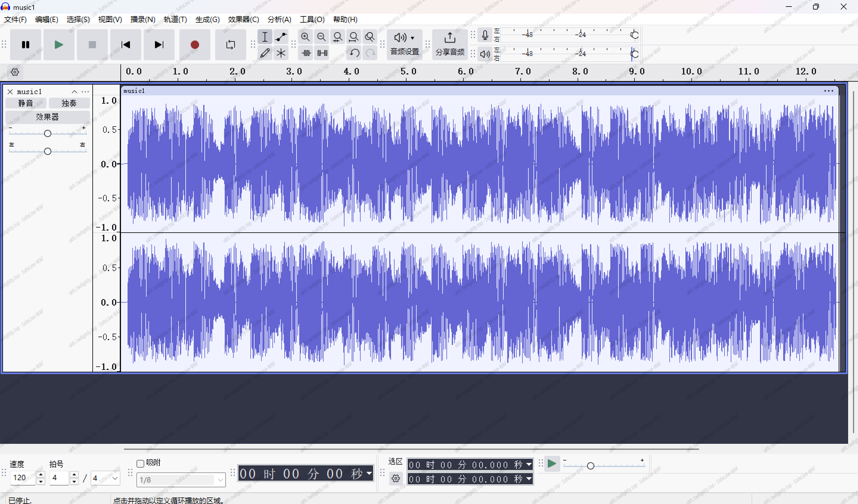Viewport: 858px width, 504px height.
Task: Select the Multi-tool asterisk icon
Action: (281, 53)
